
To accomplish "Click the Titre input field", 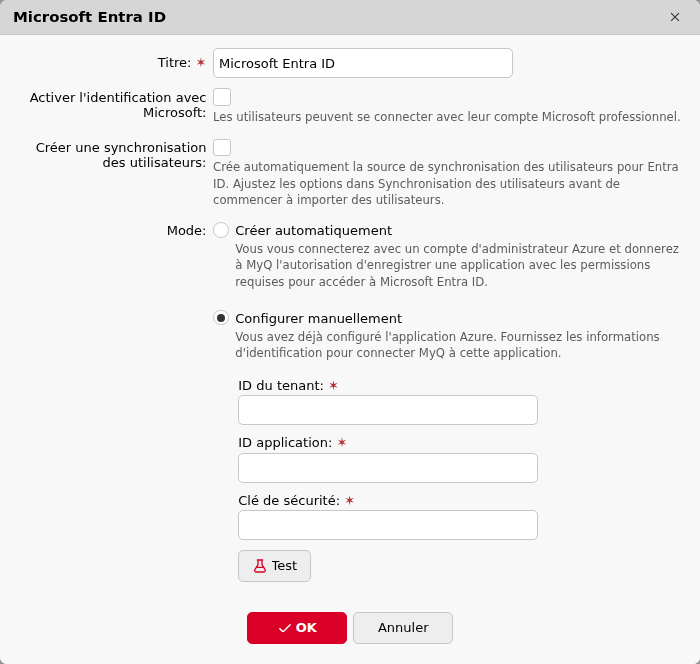I will (x=362, y=63).
